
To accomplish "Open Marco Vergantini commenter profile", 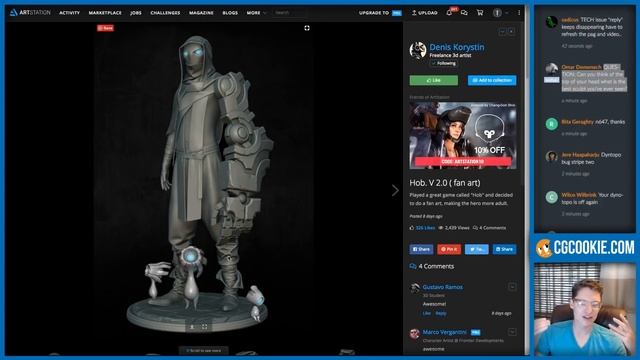I will [x=444, y=332].
